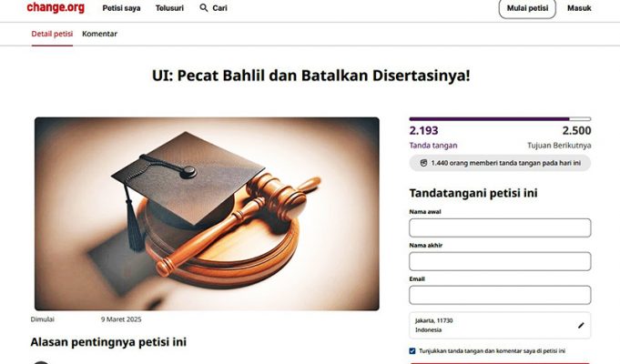Focus the Email input field
This screenshot has width=620, height=364.
[500, 295]
